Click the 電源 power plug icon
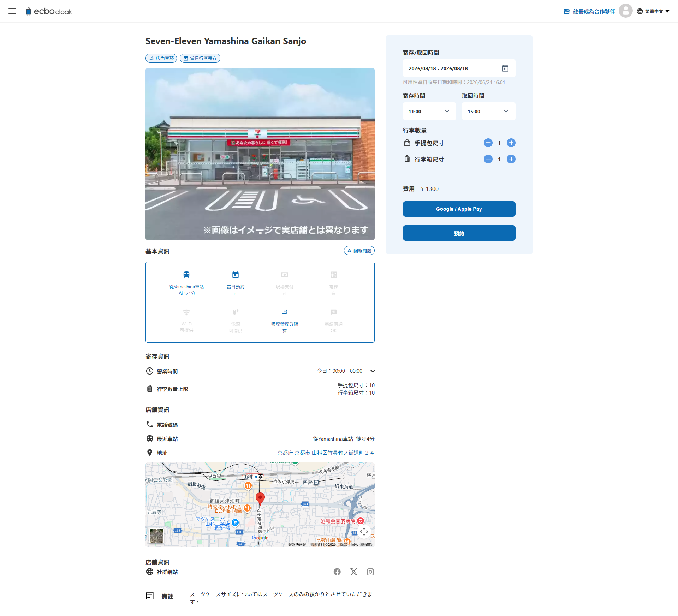The height and width of the screenshot is (616, 678). click(236, 312)
